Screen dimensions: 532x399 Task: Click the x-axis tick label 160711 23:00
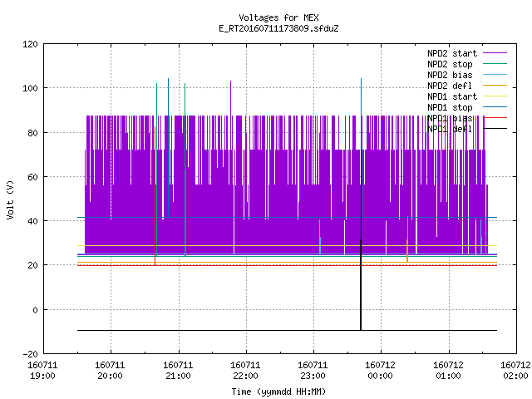[313, 371]
